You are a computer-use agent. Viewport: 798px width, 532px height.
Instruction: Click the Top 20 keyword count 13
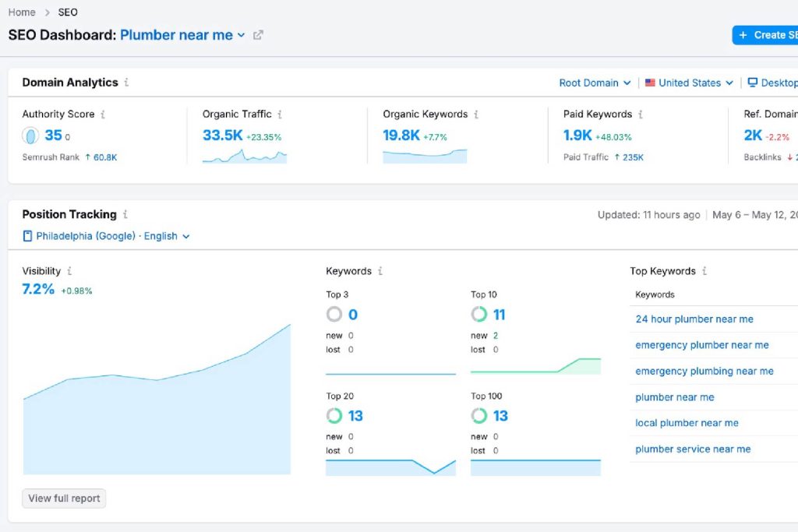355,416
